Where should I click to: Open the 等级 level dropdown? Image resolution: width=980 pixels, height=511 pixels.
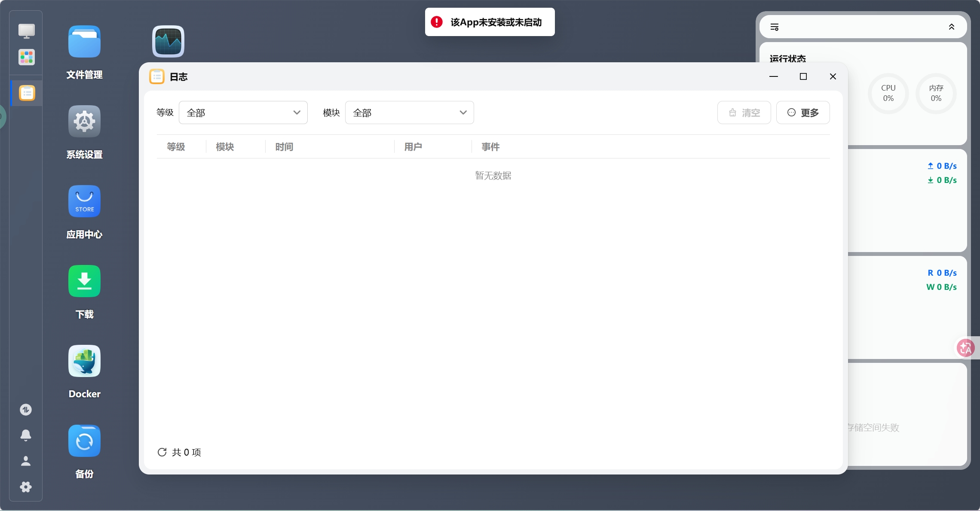243,113
